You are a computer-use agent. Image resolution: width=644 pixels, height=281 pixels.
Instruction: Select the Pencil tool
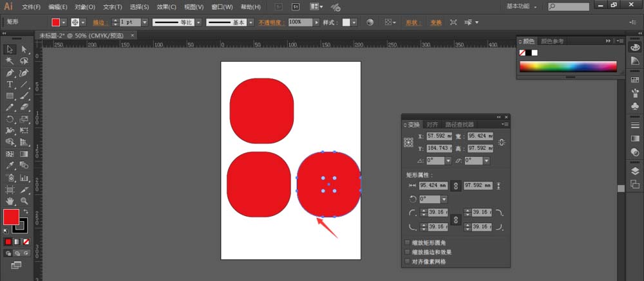pyautogui.click(x=10, y=107)
